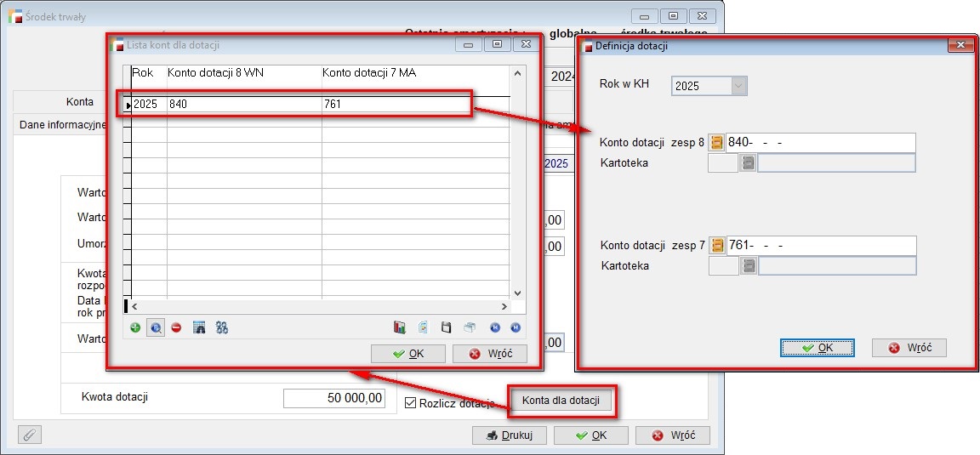Confirm with OK in Definicja dotacji dialog
Screen dimensions: 980x455
click(817, 348)
